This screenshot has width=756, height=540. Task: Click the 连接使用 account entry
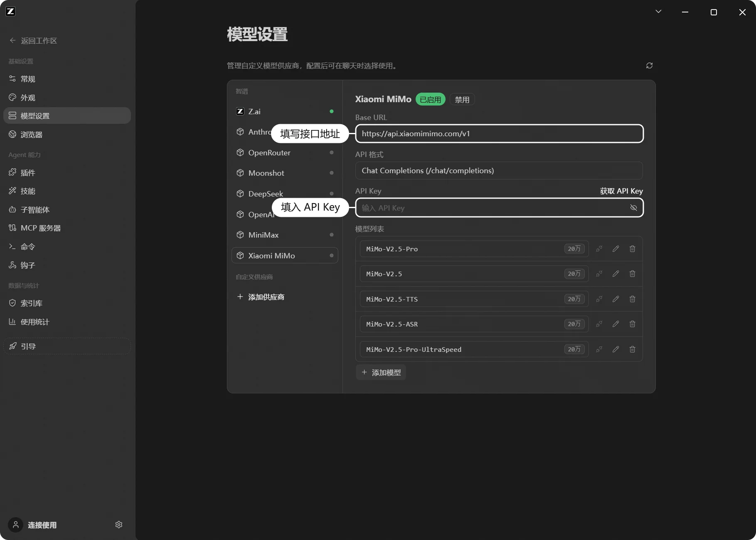point(33,525)
